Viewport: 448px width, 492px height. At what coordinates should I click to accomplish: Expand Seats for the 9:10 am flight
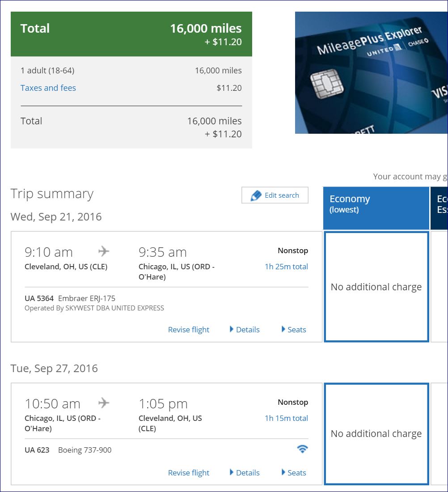[294, 330]
